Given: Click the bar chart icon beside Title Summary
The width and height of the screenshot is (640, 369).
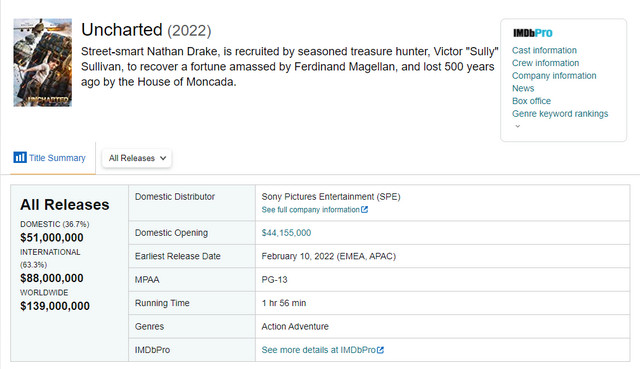Looking at the screenshot, I should coord(20,157).
